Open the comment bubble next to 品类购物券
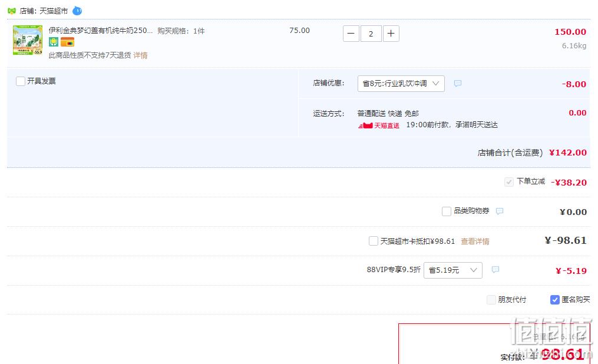 [499, 211]
